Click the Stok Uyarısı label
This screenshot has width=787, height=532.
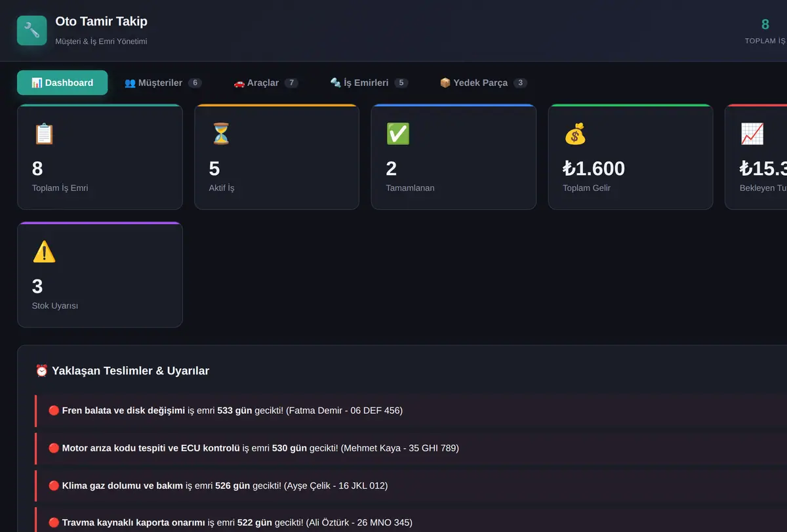point(55,306)
